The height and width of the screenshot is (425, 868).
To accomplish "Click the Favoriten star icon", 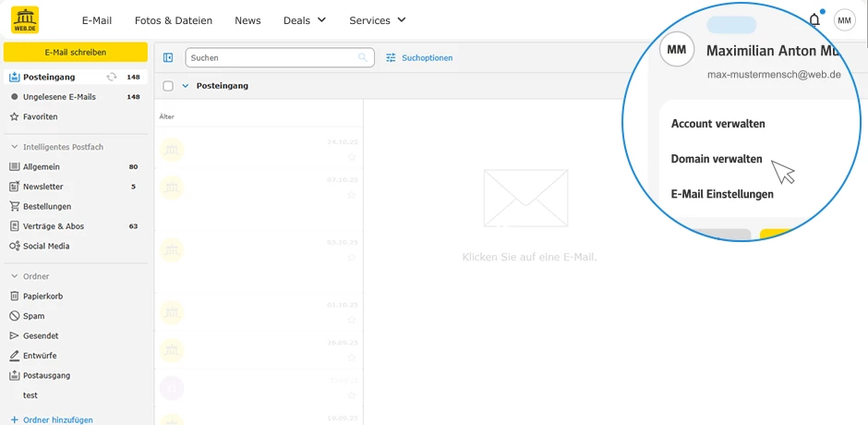I will click(15, 117).
